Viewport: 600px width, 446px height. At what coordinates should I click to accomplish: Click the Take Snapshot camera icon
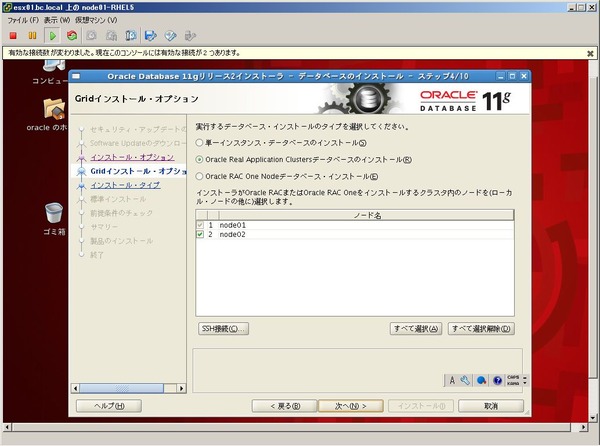pyautogui.click(x=91, y=36)
